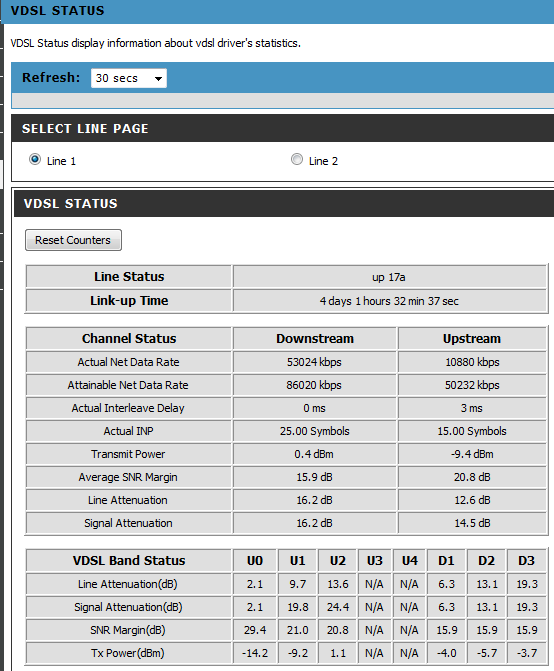
Task: Click the 'VDSL Band Status' header cell
Action: pos(129,561)
